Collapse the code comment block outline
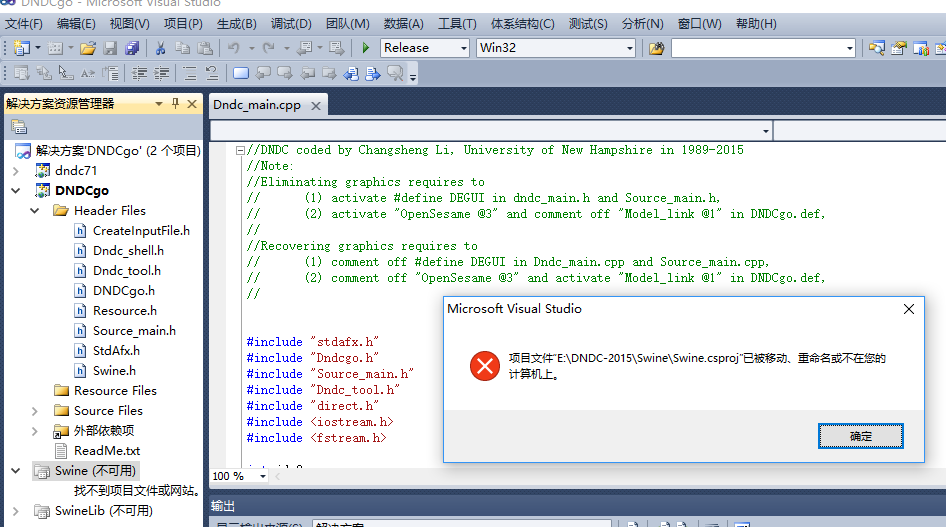Viewport: 946px width, 527px height. click(240, 150)
